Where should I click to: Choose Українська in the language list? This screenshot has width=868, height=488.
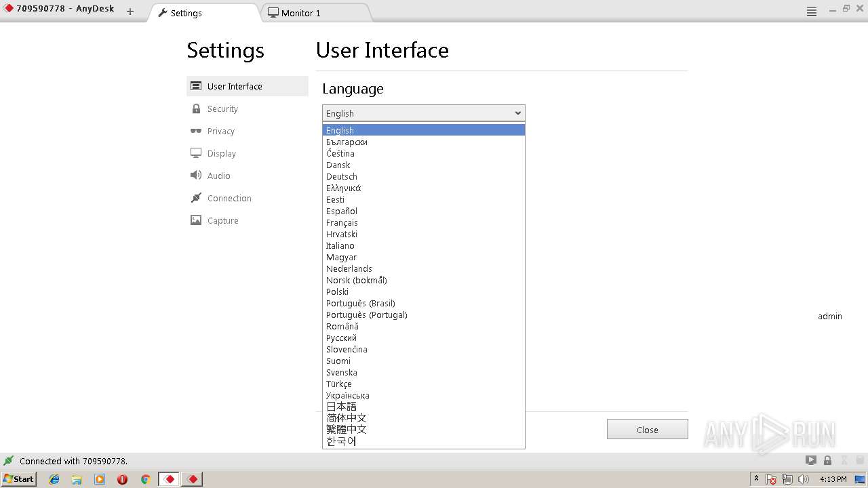[x=424, y=395]
